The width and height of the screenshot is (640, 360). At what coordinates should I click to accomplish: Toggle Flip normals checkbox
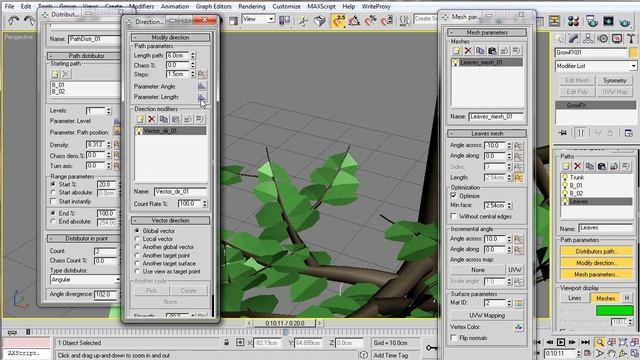coord(453,338)
